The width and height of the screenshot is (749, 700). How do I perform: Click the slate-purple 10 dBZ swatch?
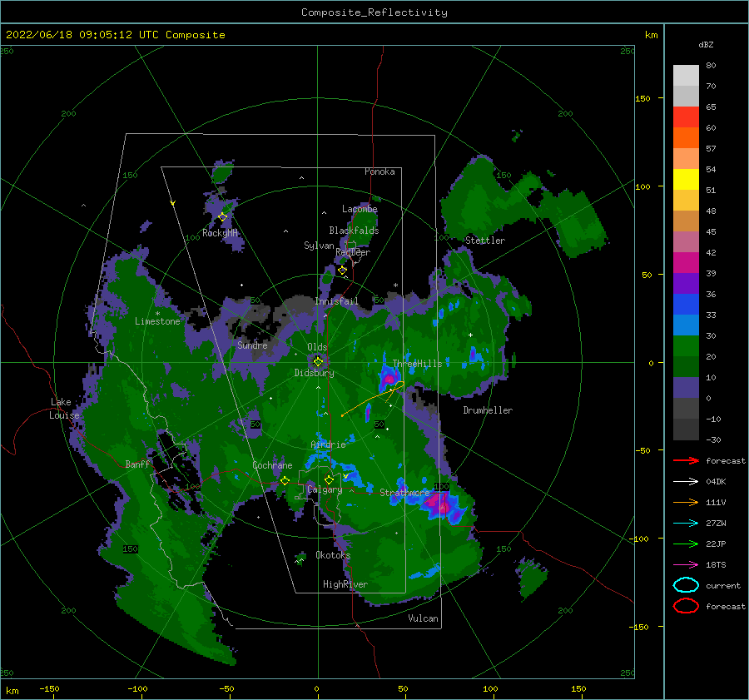coord(686,388)
